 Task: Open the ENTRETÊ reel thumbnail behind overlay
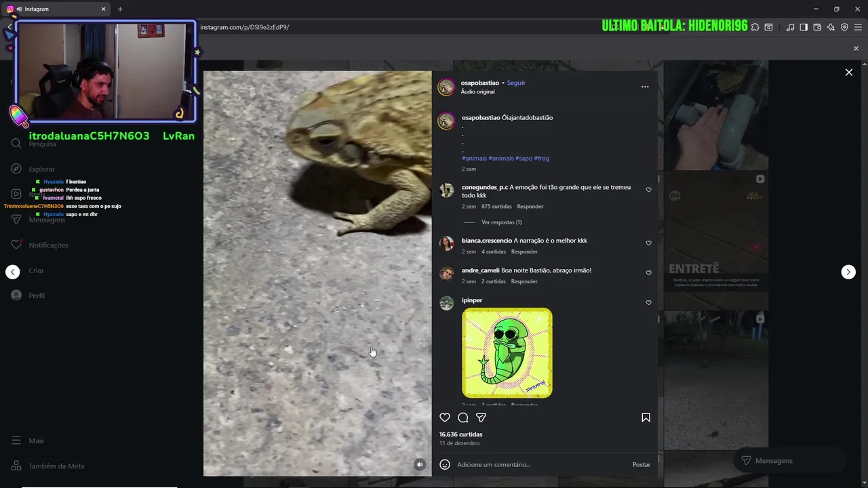point(716,240)
